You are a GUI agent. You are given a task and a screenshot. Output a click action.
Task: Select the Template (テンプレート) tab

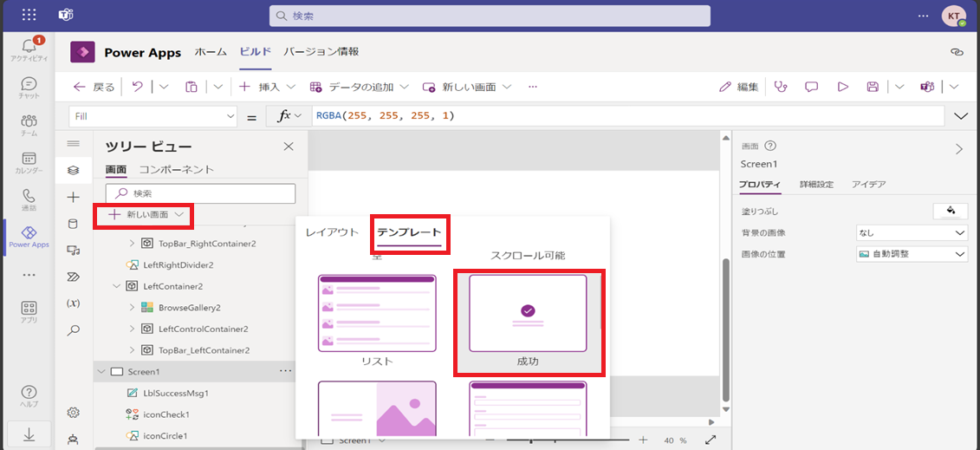tap(409, 232)
